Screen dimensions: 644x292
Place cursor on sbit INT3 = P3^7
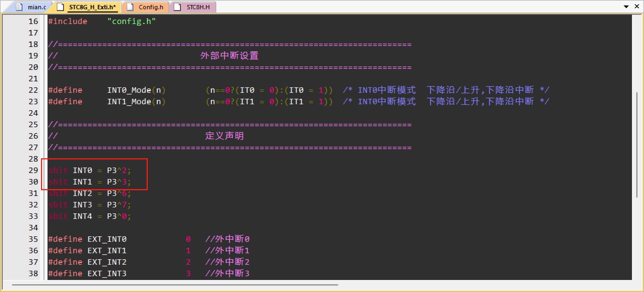(90, 205)
